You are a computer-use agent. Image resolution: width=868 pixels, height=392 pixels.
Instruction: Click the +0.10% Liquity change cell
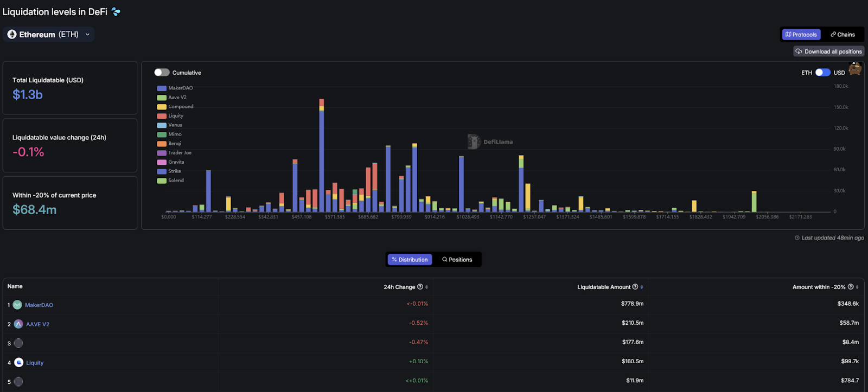(x=418, y=361)
